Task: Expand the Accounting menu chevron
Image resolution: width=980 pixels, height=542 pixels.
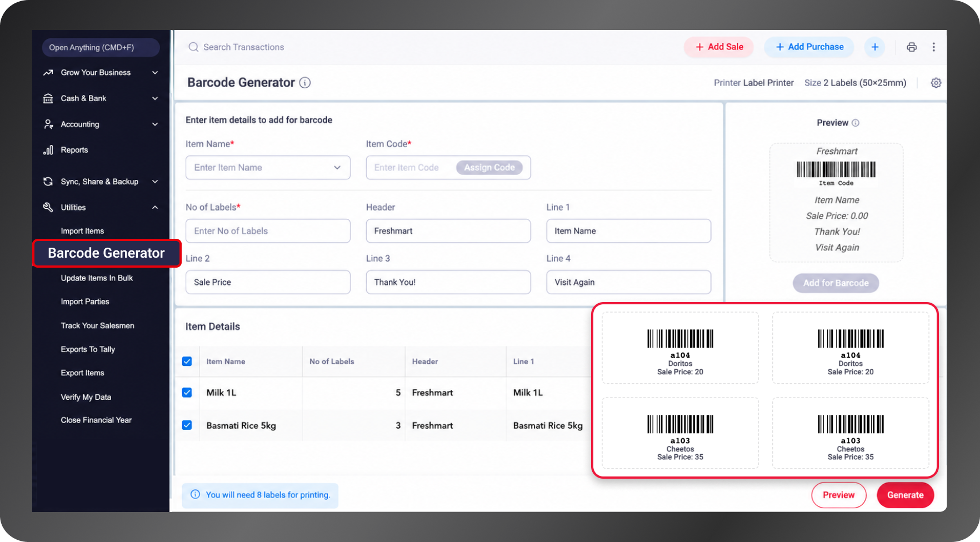Action: pyautogui.click(x=155, y=124)
